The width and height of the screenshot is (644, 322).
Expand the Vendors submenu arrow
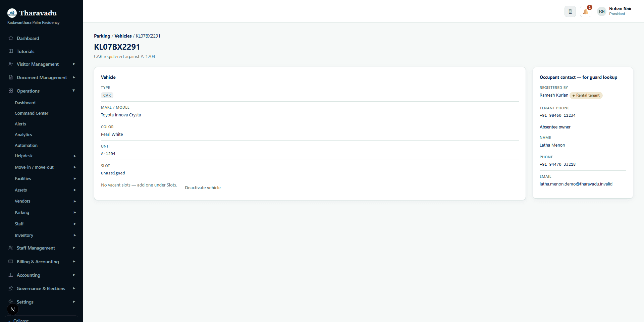(74, 201)
